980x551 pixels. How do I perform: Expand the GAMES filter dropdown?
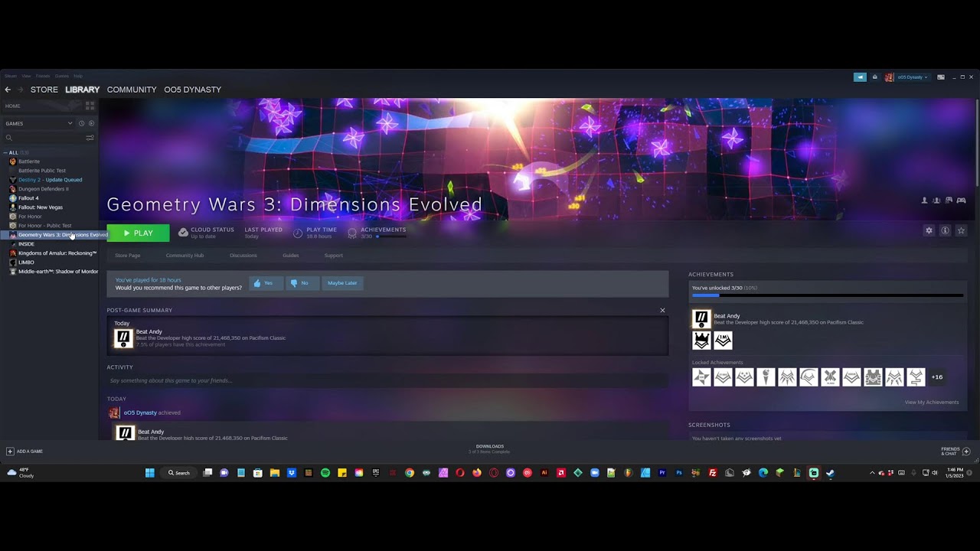click(x=38, y=123)
